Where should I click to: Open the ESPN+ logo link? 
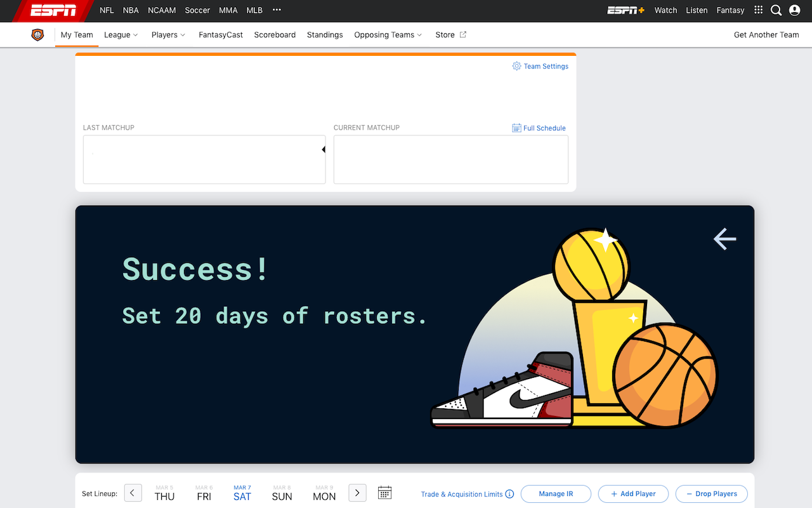625,10
